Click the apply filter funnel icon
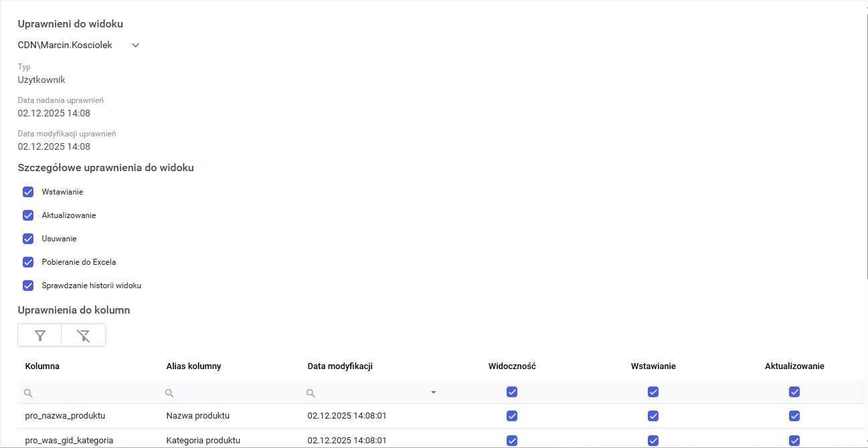This screenshot has height=448, width=868. point(39,336)
